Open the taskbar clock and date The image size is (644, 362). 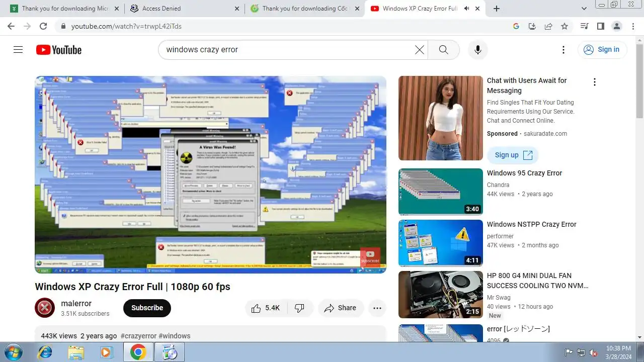coord(619,352)
